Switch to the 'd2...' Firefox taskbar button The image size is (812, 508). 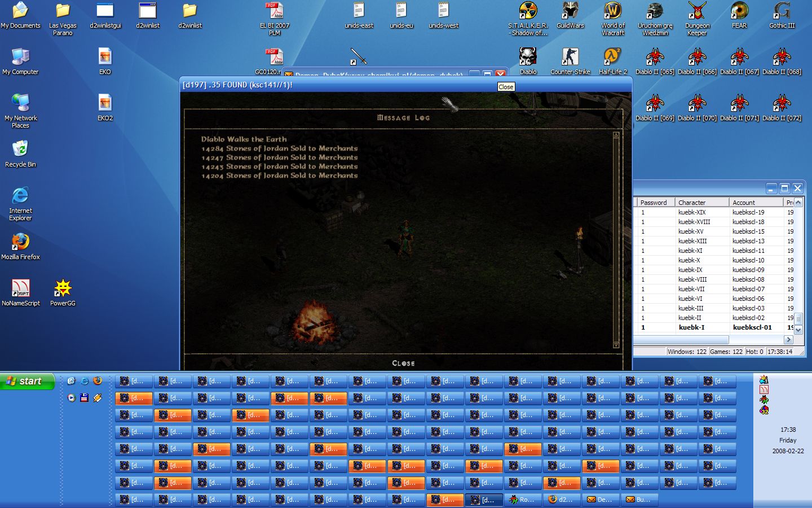(x=562, y=500)
